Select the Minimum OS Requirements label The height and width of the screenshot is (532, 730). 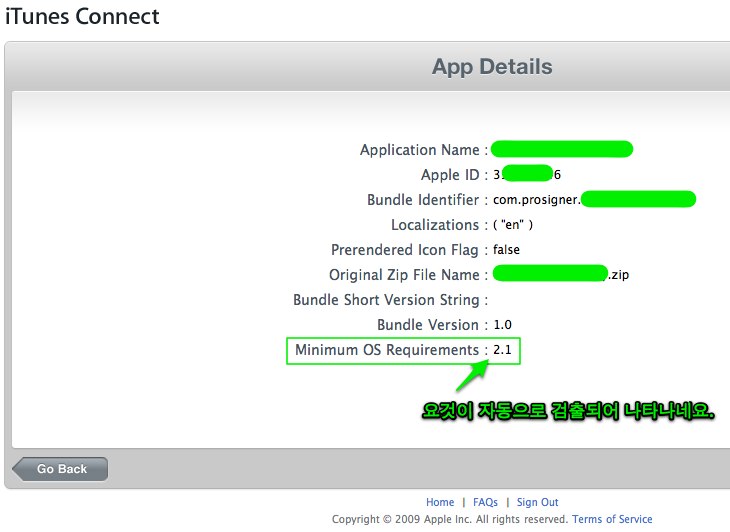pyautogui.click(x=386, y=350)
